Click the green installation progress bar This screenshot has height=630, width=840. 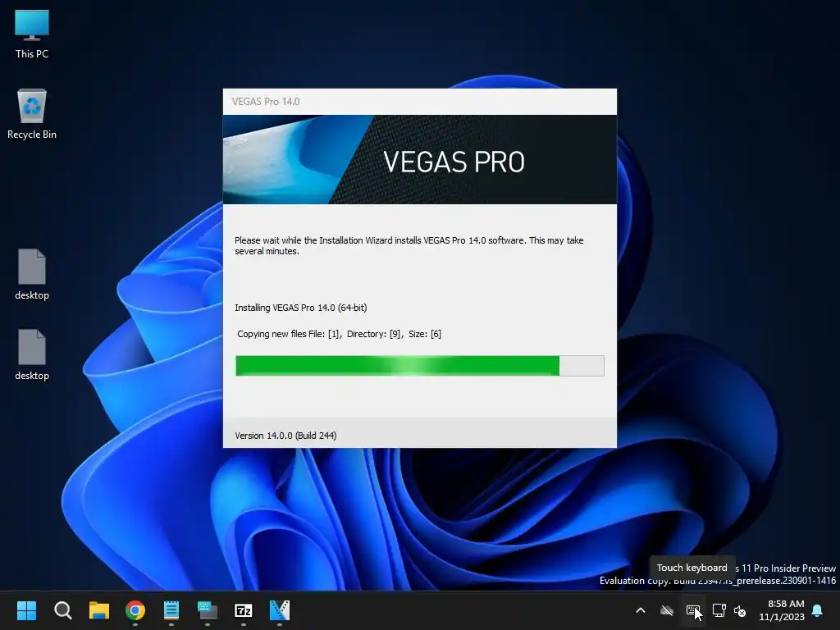tap(419, 366)
